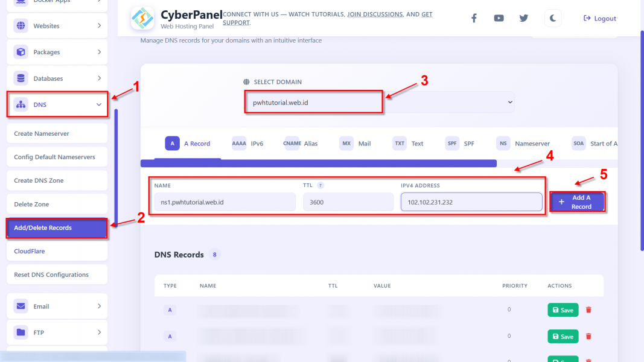Delete second DNS record with trash icon
The image size is (644, 362).
tap(588, 337)
